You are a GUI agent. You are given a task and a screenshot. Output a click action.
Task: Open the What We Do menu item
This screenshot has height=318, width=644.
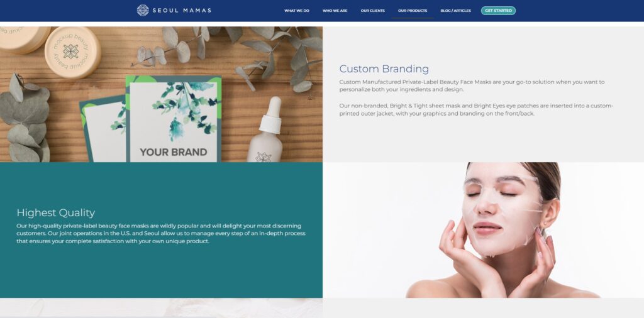coord(297,11)
